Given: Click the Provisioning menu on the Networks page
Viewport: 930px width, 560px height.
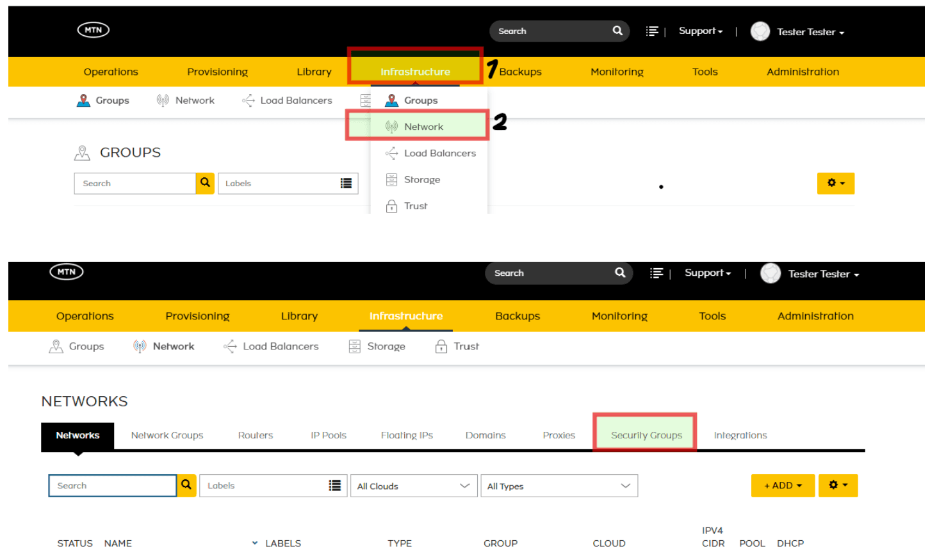Looking at the screenshot, I should [x=197, y=316].
